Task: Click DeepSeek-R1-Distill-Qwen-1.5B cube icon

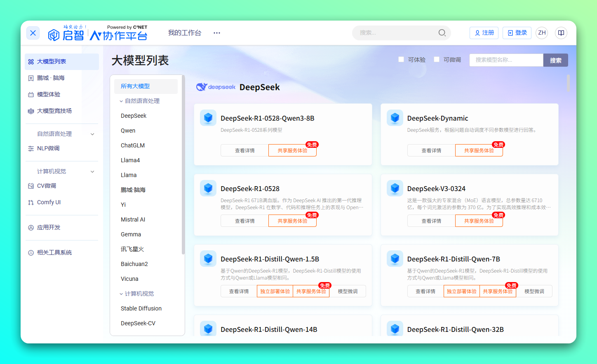Action: pos(208,259)
